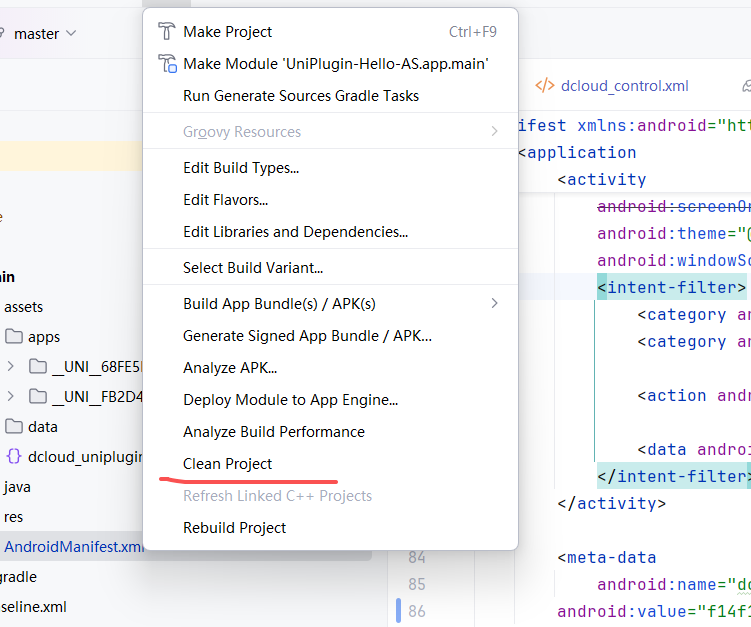Image resolution: width=751 pixels, height=627 pixels.
Task: Open the master branch dropdown
Action: (x=44, y=34)
